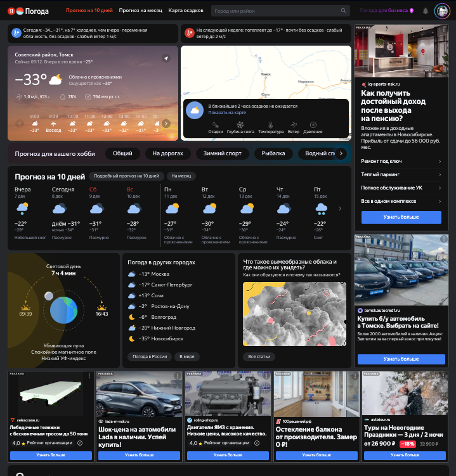Select the Зимний спорт hobby chip

coord(222,153)
